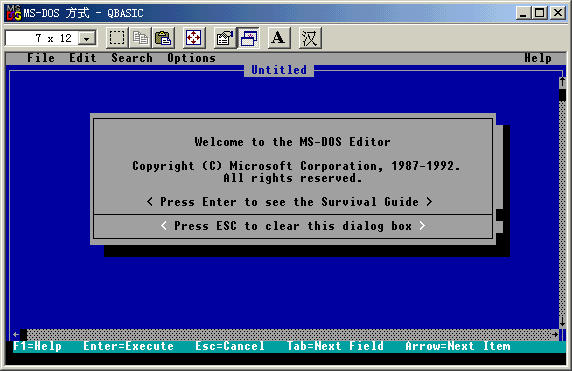
Task: Click the Copy toolbar icon
Action: click(x=140, y=38)
